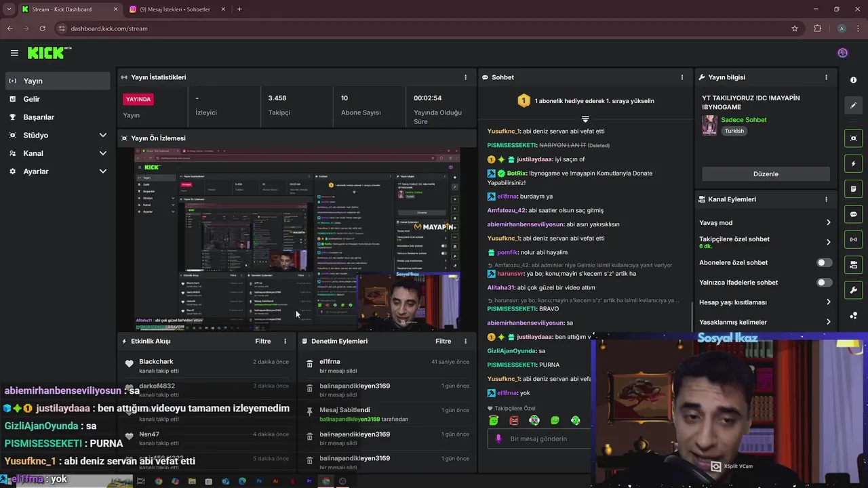The height and width of the screenshot is (488, 868).
Task: Switch to the Mesaj İstekleri Instagram tab
Action: click(178, 9)
